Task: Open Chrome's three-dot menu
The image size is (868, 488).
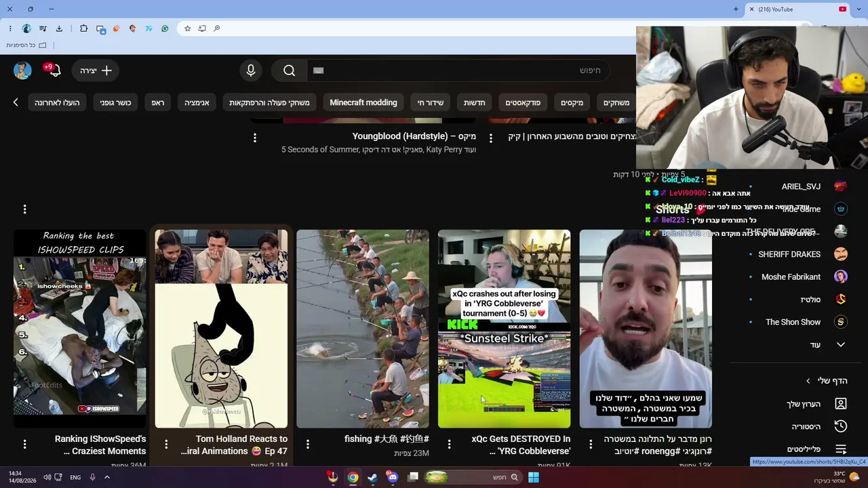Action: pyautogui.click(x=10, y=28)
